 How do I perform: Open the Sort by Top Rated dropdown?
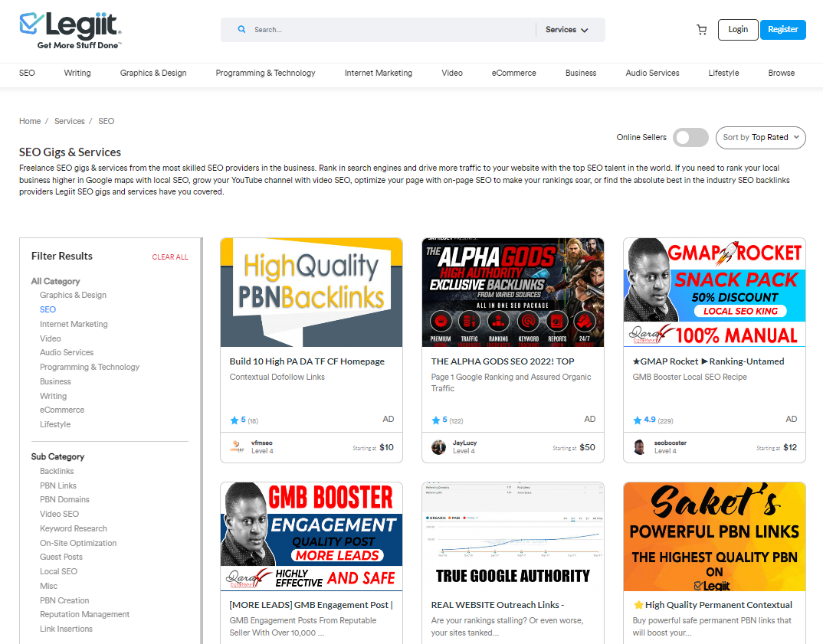(x=760, y=137)
